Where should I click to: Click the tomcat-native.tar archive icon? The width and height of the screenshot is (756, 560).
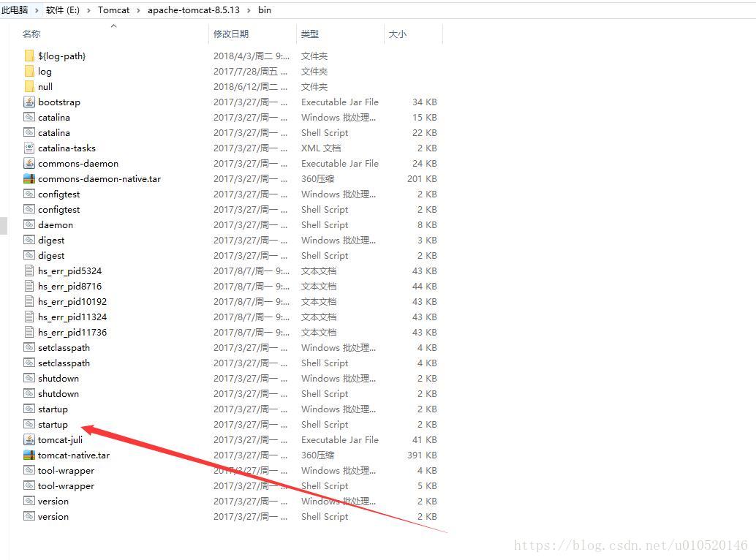29,455
